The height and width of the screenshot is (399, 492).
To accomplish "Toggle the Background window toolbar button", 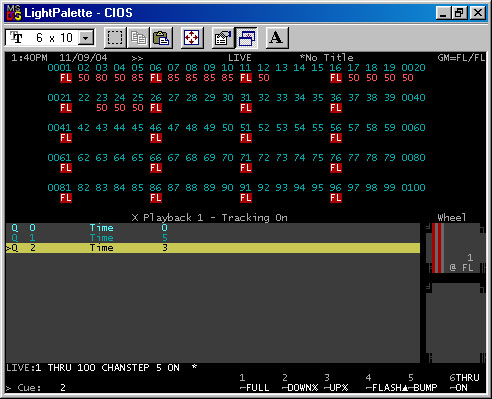I will pyautogui.click(x=246, y=38).
